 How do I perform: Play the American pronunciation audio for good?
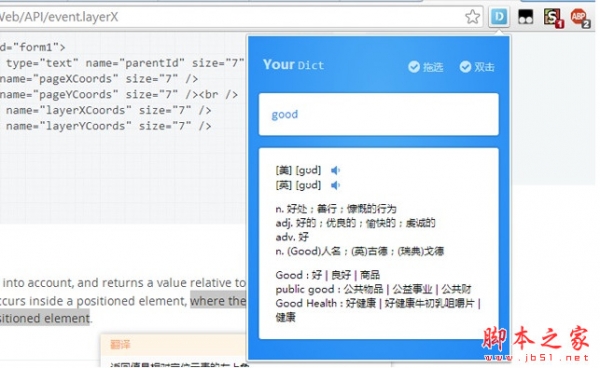click(x=336, y=170)
